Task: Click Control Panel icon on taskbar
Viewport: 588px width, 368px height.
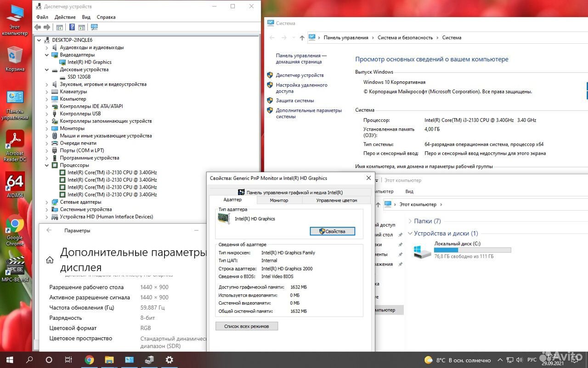Action: pos(129,360)
